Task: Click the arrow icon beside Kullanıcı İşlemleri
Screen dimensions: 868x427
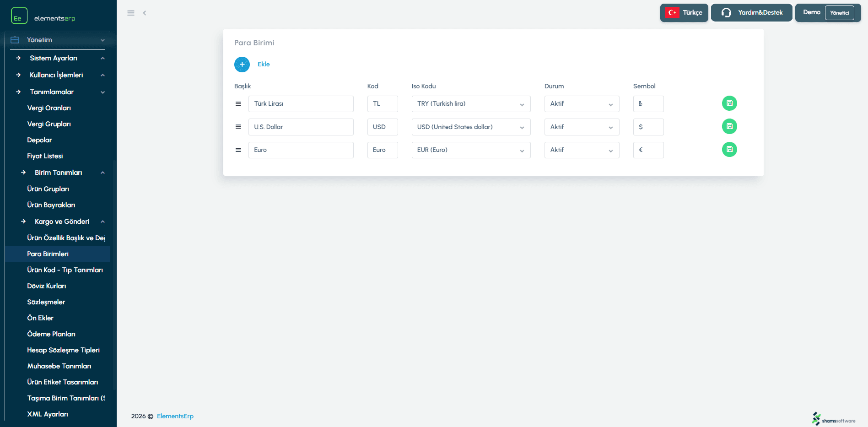Action: [18, 75]
